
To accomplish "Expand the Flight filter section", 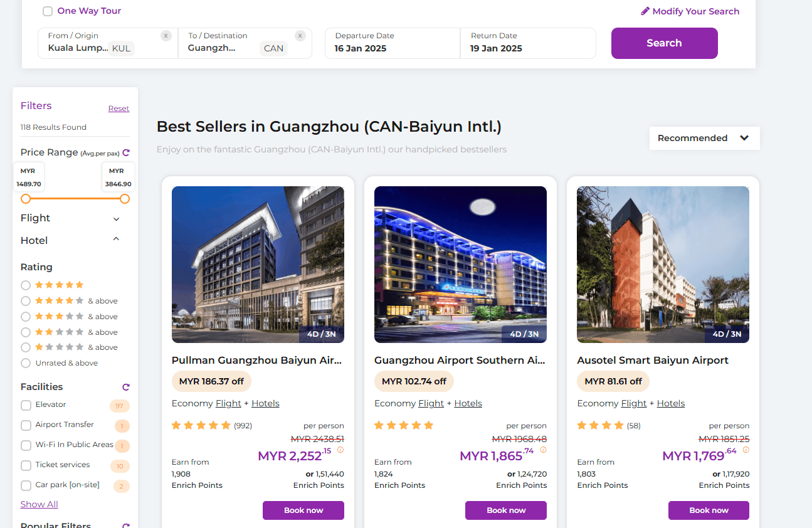I will tap(116, 219).
